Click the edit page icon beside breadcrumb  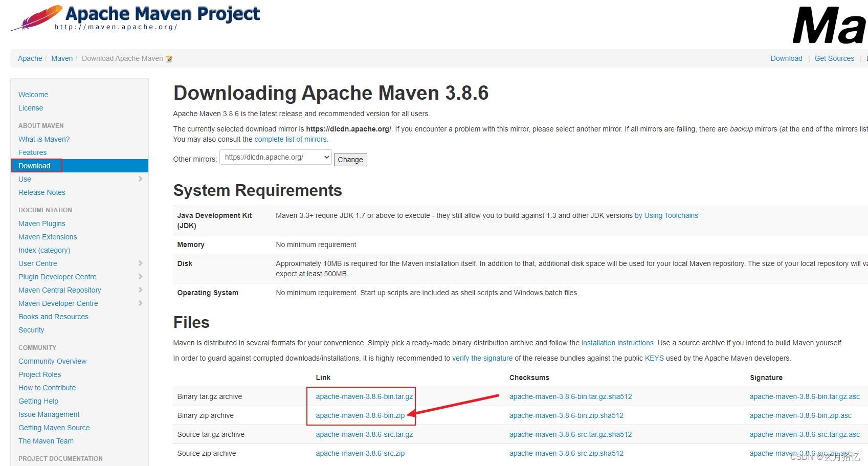point(169,59)
